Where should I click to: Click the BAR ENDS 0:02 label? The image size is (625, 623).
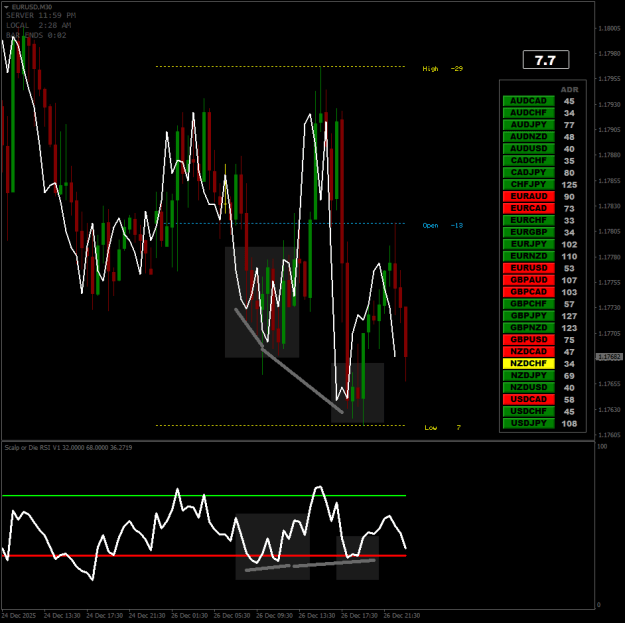point(36,35)
